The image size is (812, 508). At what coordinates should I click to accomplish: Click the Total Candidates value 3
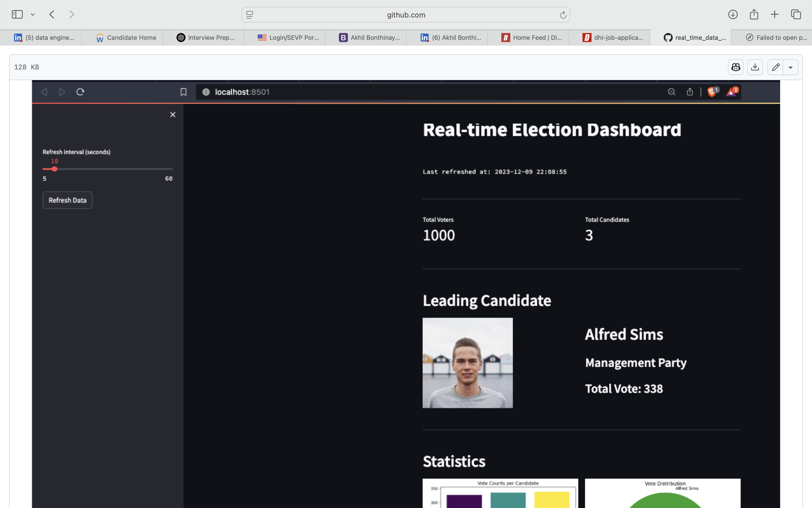coord(589,235)
